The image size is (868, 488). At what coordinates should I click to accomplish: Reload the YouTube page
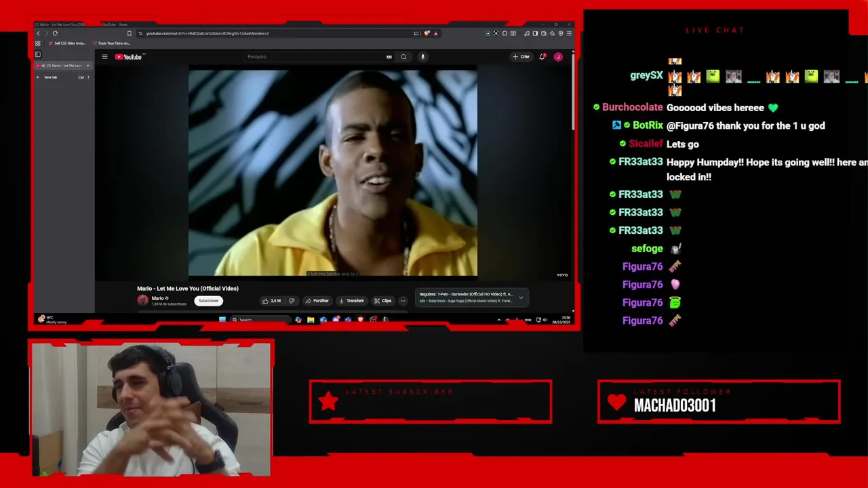coord(55,33)
